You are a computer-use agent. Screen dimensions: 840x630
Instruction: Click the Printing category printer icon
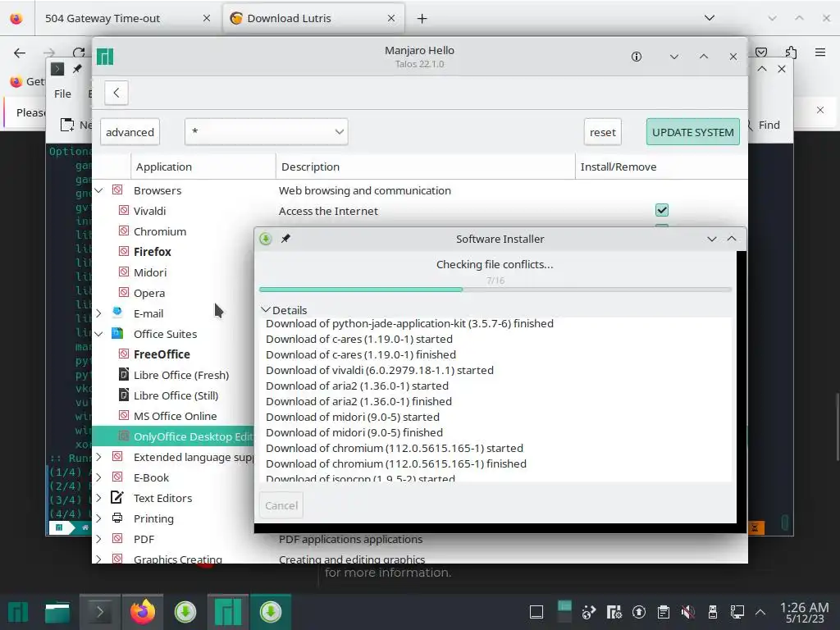click(x=117, y=518)
